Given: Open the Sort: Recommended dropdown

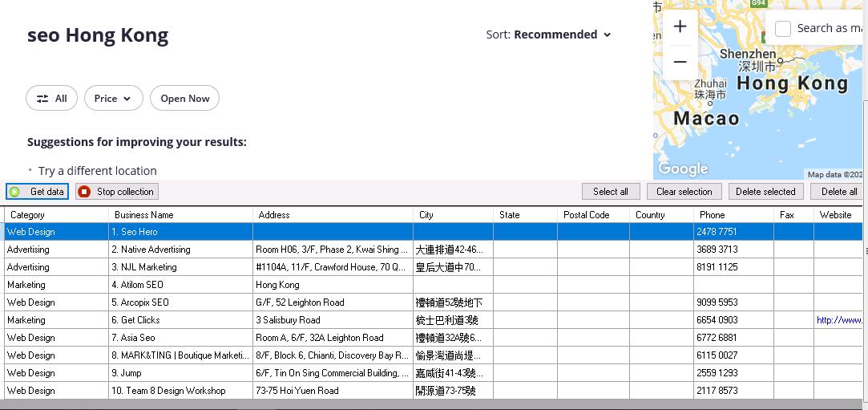Looking at the screenshot, I should (548, 35).
